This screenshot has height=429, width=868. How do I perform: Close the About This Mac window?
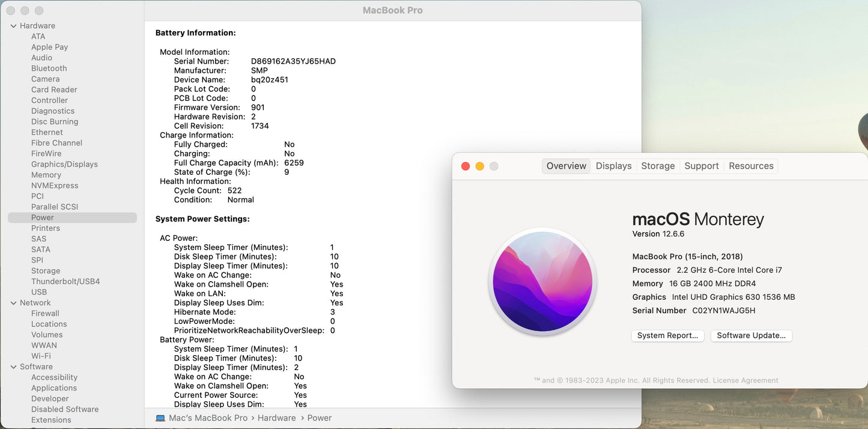pos(466,166)
